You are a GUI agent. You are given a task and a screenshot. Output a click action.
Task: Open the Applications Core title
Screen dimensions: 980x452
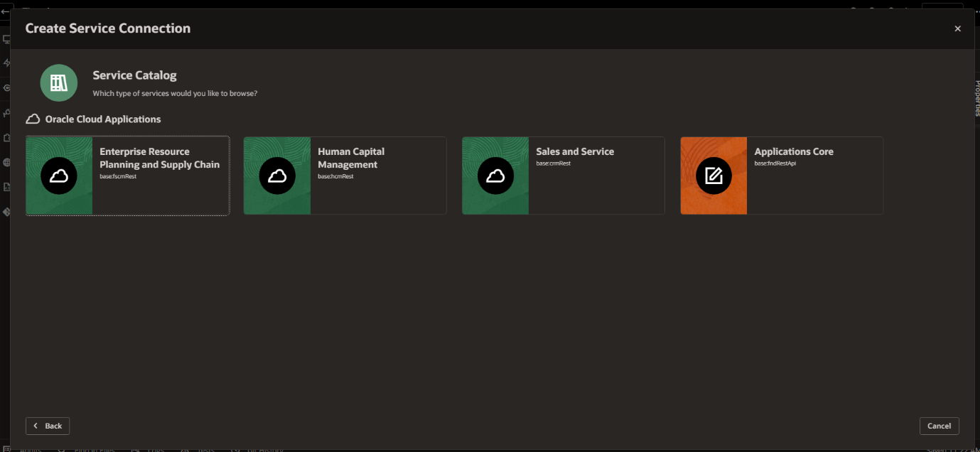pos(793,151)
